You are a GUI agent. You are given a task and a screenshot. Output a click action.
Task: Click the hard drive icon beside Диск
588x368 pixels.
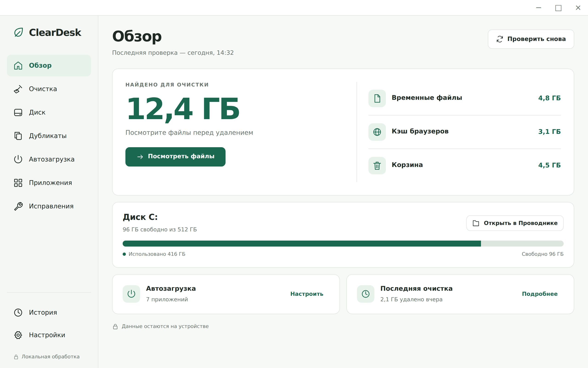[x=18, y=112]
